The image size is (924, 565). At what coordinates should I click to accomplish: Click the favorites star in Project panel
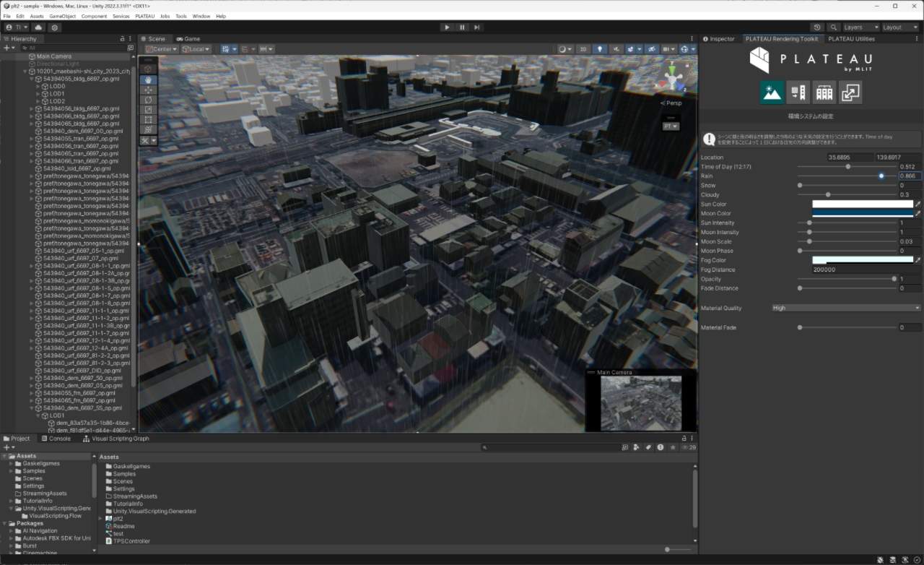(x=673, y=448)
